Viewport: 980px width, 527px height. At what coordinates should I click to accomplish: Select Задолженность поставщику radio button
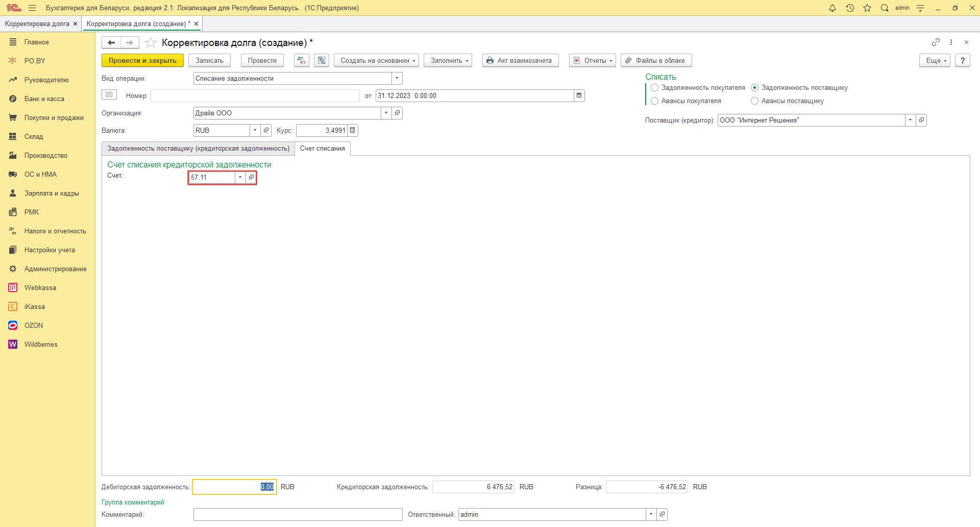point(754,88)
